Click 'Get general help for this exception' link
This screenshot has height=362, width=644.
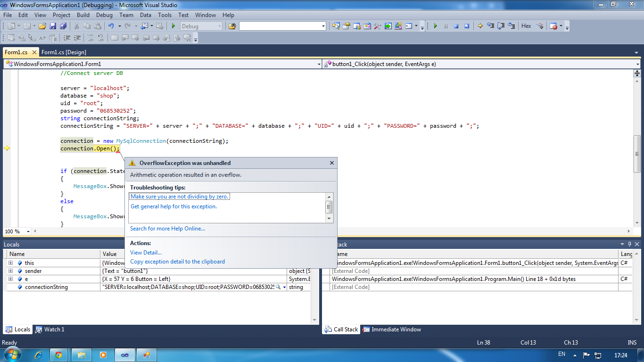tap(174, 206)
